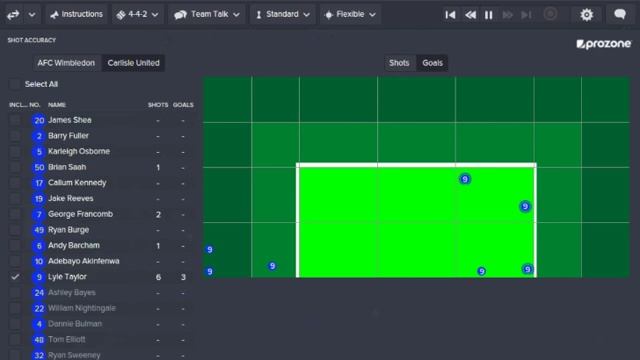Viewport: 640px width, 360px height.
Task: Click shirt number 49 badge of Ryan Burge
Action: point(39,230)
